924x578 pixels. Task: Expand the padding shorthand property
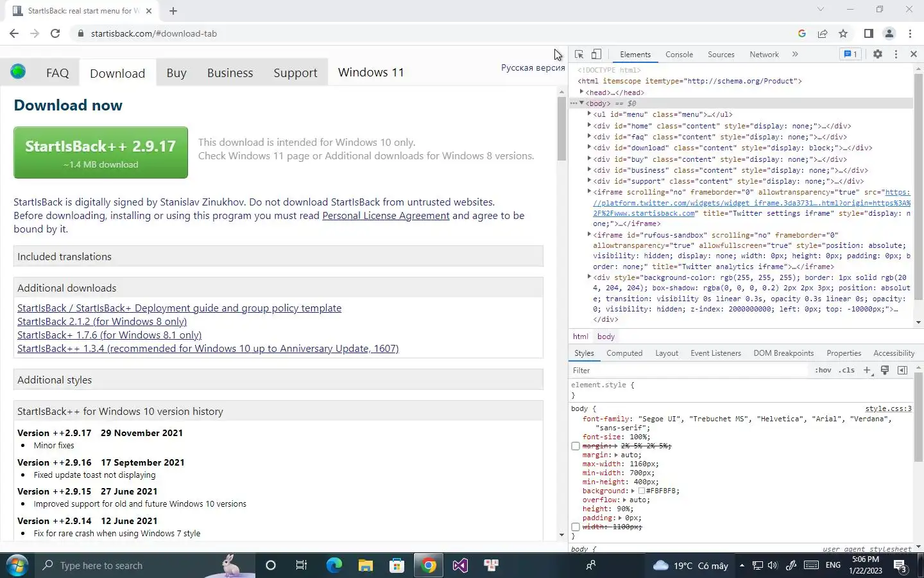click(620, 518)
